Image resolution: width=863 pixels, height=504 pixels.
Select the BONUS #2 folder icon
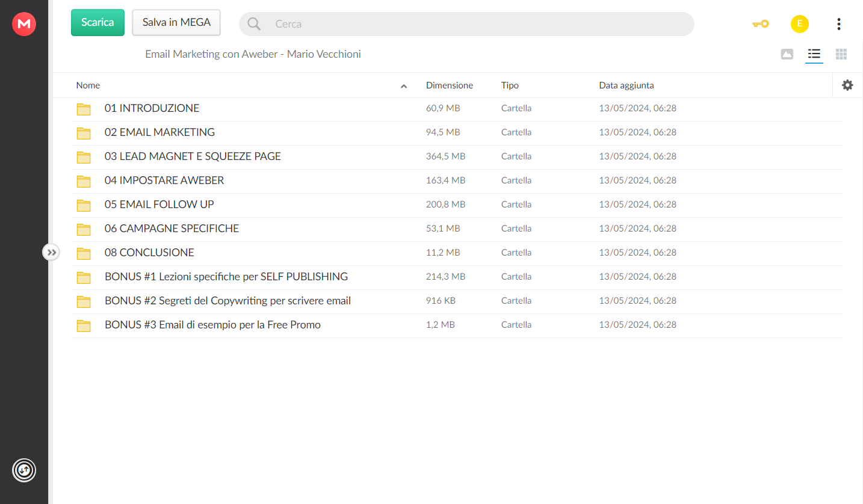pos(84,301)
